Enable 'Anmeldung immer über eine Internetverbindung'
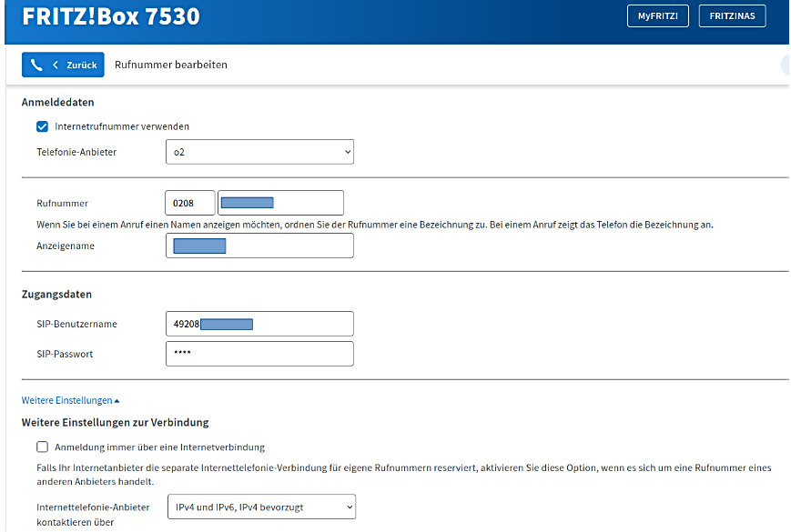The width and height of the screenshot is (791, 532). 43,447
